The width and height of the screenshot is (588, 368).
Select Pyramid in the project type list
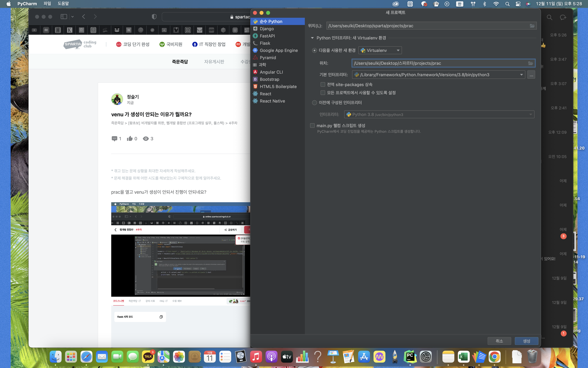(x=277, y=58)
